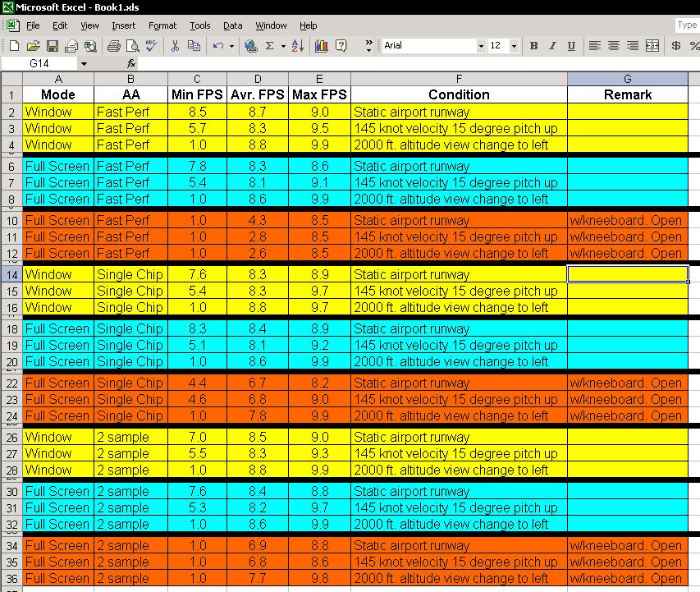Print the sheet using the printer icon

114,46
